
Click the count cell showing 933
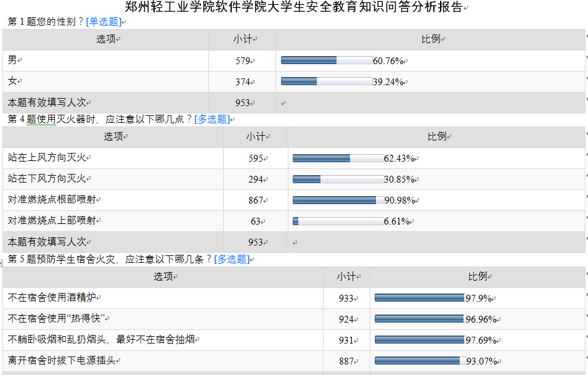[x=346, y=299]
